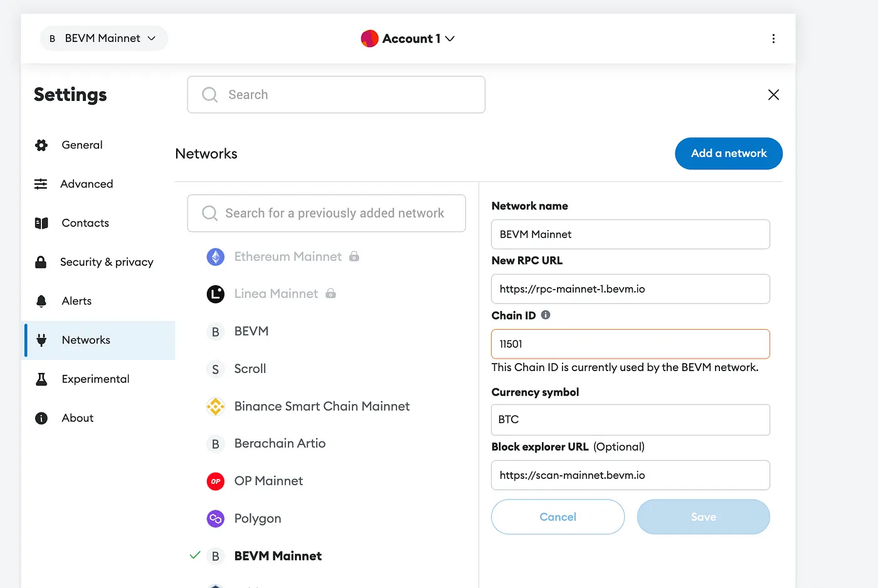Click the Advanced sliders icon
The height and width of the screenshot is (588, 878).
[x=41, y=184]
